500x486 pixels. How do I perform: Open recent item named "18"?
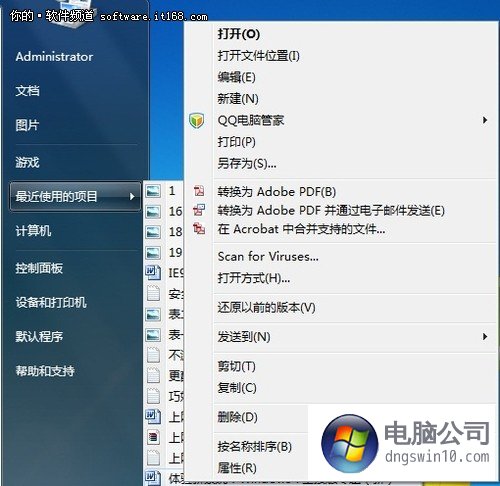point(176,232)
